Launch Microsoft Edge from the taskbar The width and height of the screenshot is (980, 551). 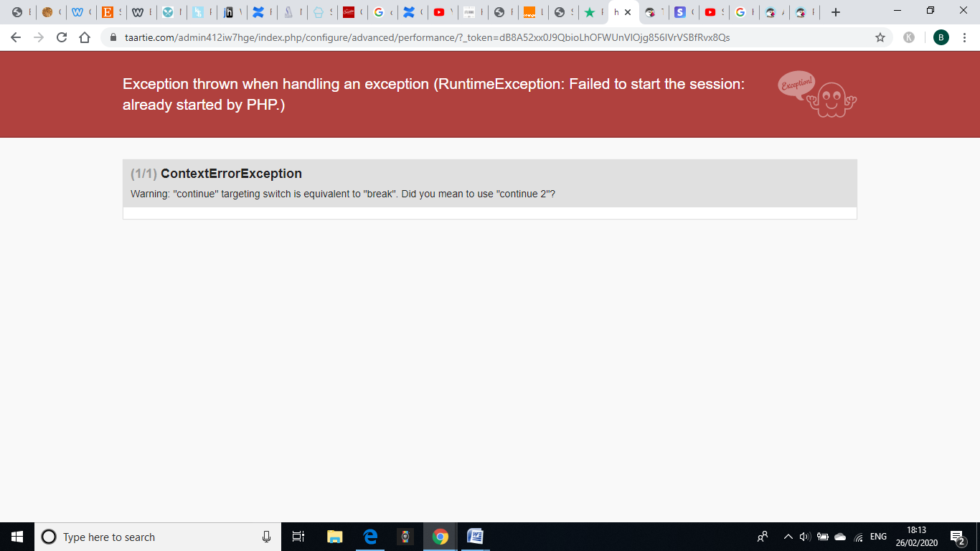370,537
